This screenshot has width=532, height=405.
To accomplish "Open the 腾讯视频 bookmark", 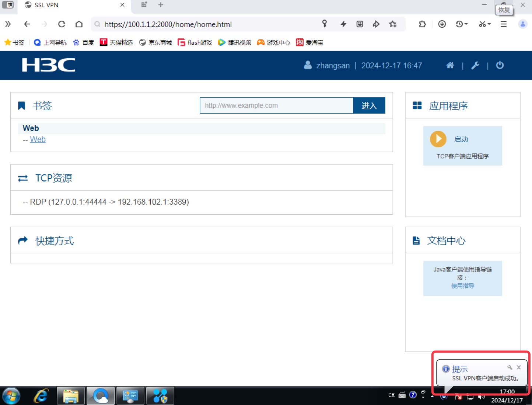I will (235, 42).
